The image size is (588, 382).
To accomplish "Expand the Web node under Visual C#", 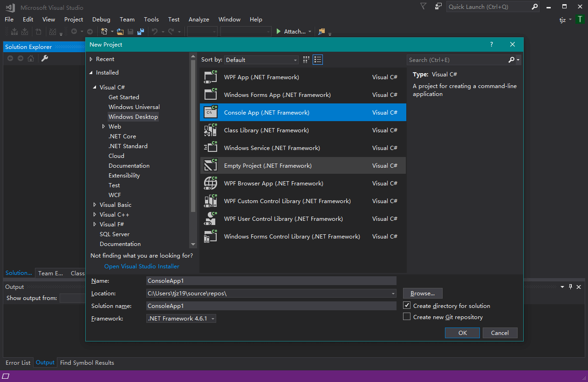I will point(104,127).
